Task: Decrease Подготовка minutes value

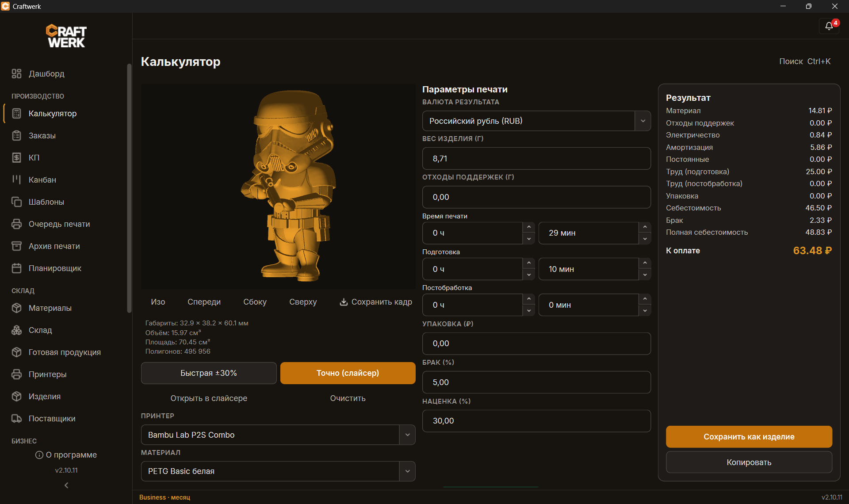Action: coord(645,275)
